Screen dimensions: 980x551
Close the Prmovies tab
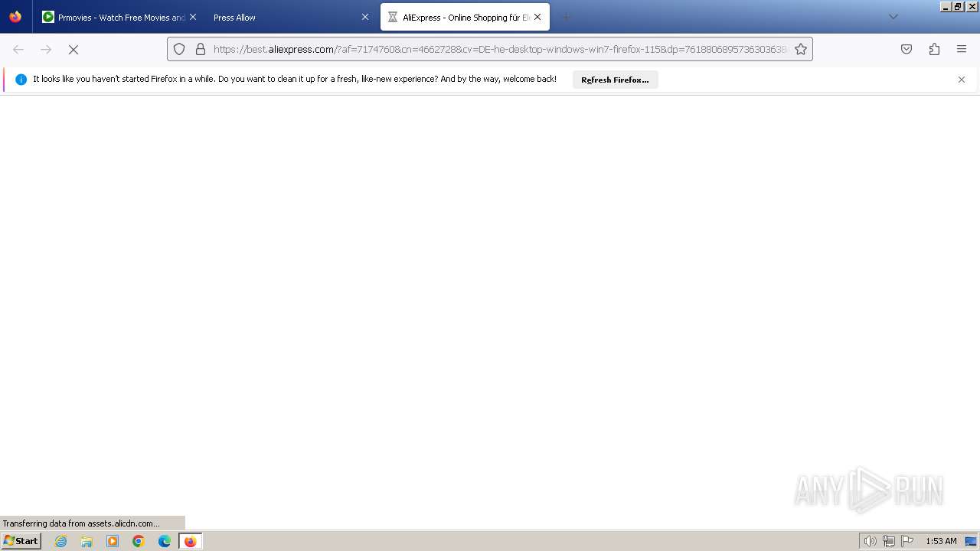192,17
